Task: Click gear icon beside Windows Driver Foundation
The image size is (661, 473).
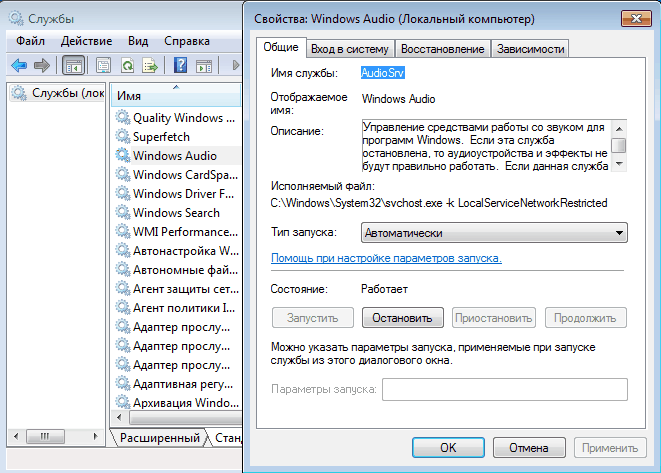Action: [x=123, y=193]
